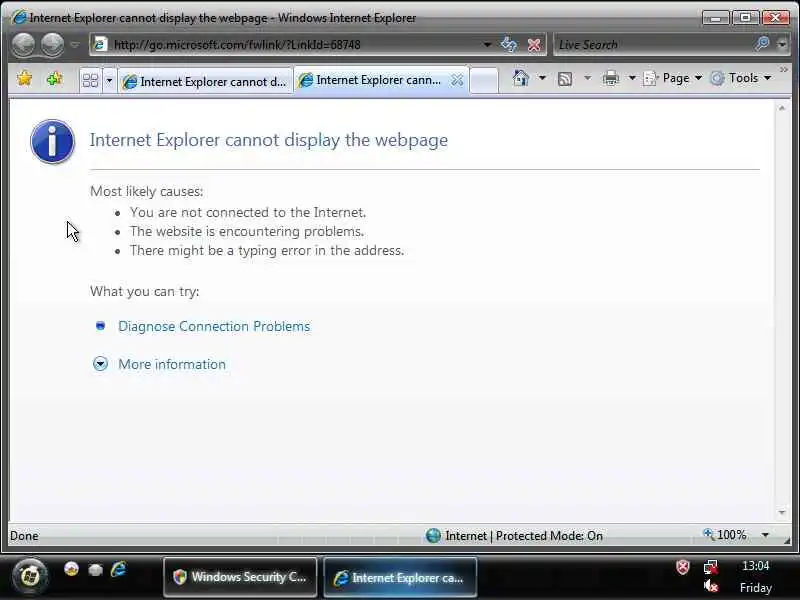Open a new blank tab

coord(484,80)
